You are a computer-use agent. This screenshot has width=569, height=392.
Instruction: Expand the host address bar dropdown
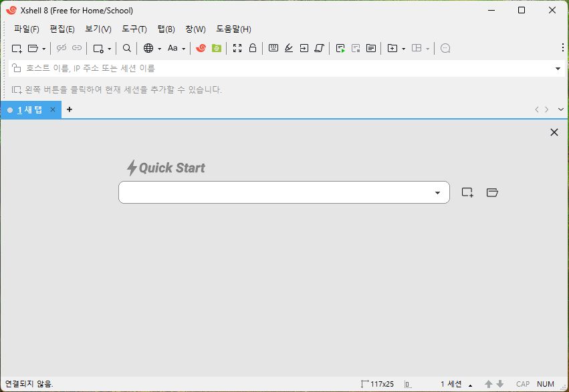click(x=557, y=68)
